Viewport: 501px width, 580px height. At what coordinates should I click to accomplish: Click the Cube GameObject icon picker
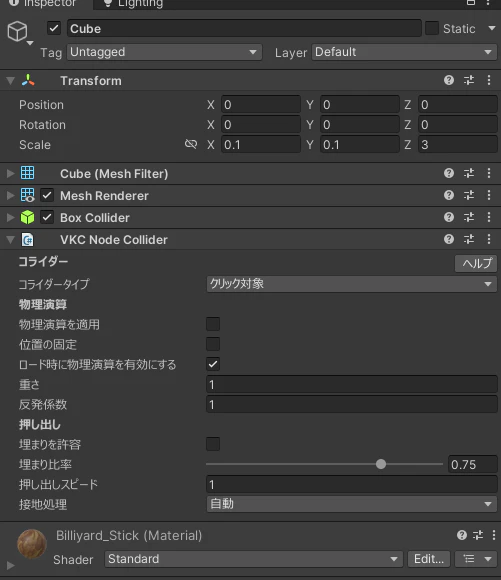pos(19,33)
